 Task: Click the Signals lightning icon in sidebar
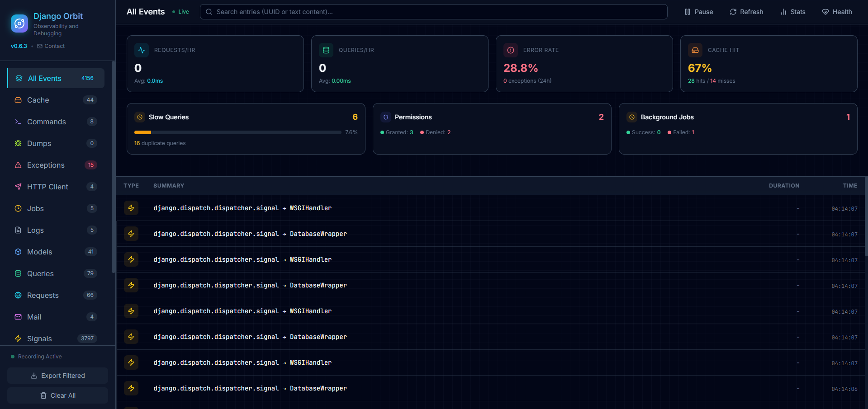tap(18, 338)
